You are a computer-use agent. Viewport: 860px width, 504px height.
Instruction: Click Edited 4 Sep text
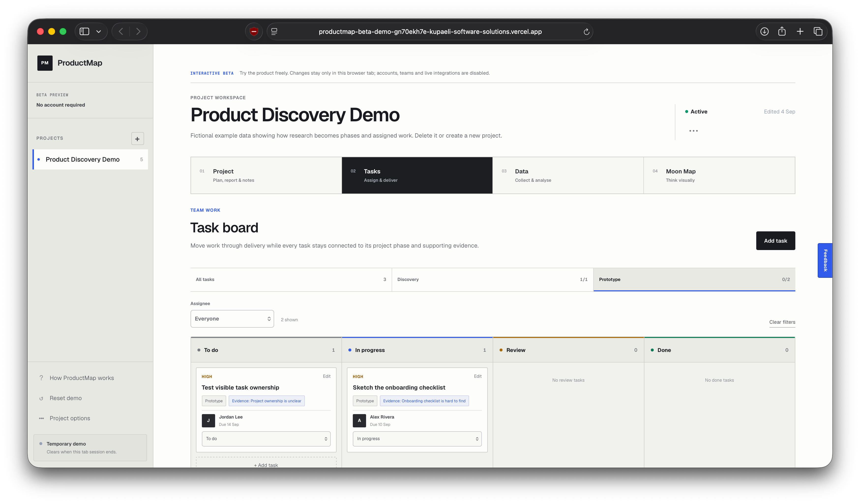click(x=779, y=112)
